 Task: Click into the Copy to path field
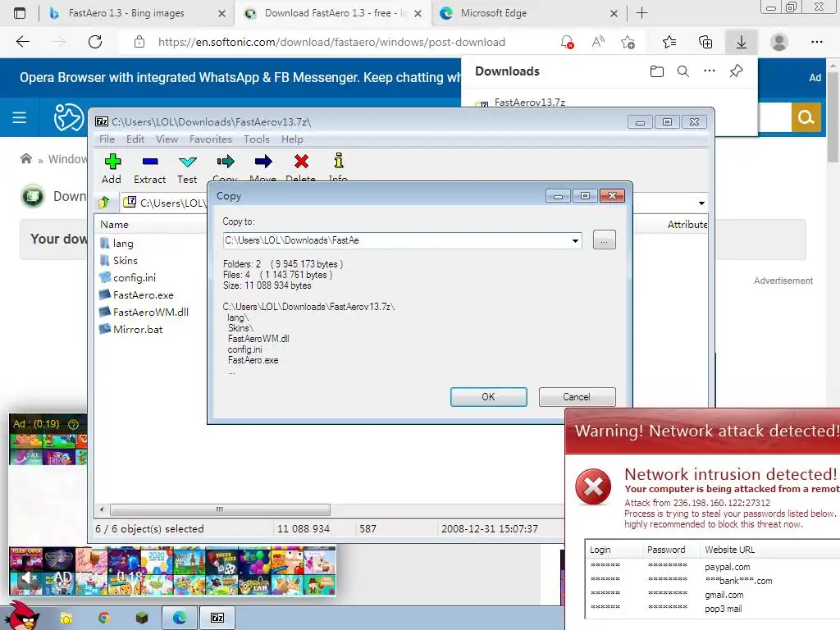(x=396, y=240)
